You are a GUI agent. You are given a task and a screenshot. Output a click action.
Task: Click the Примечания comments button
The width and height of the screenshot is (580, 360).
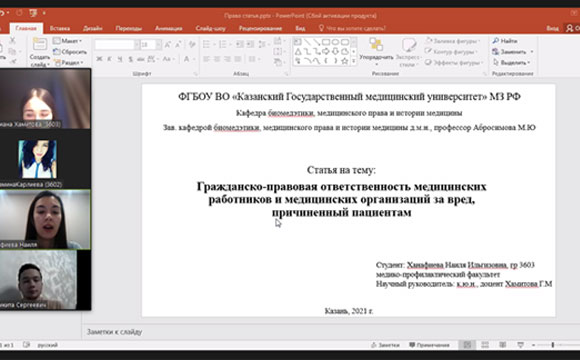coord(429,345)
